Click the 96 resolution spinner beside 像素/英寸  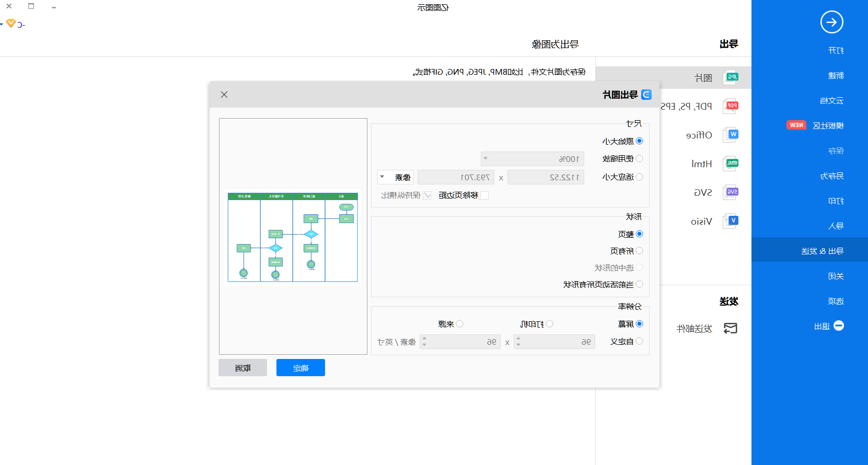[x=460, y=342]
